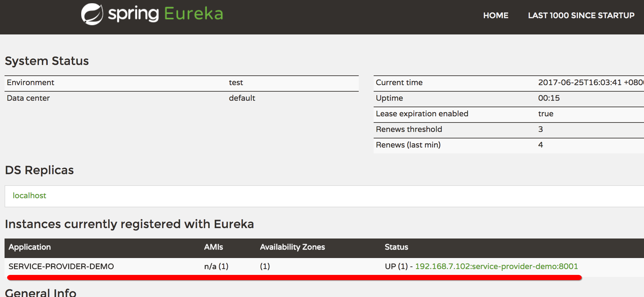Select the Data center label
Viewport: 644px width, 297px height.
tap(28, 98)
